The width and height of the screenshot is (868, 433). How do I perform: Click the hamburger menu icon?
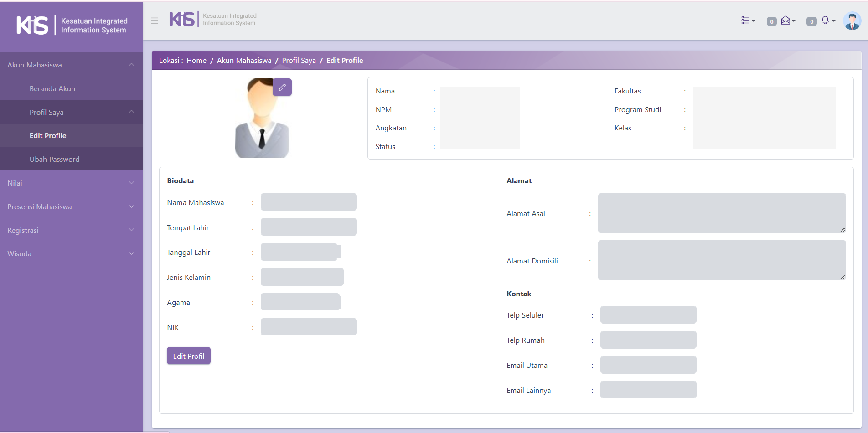click(x=155, y=21)
